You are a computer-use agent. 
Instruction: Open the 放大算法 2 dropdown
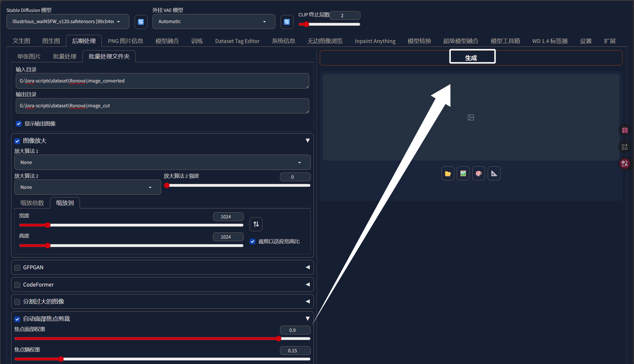point(87,187)
